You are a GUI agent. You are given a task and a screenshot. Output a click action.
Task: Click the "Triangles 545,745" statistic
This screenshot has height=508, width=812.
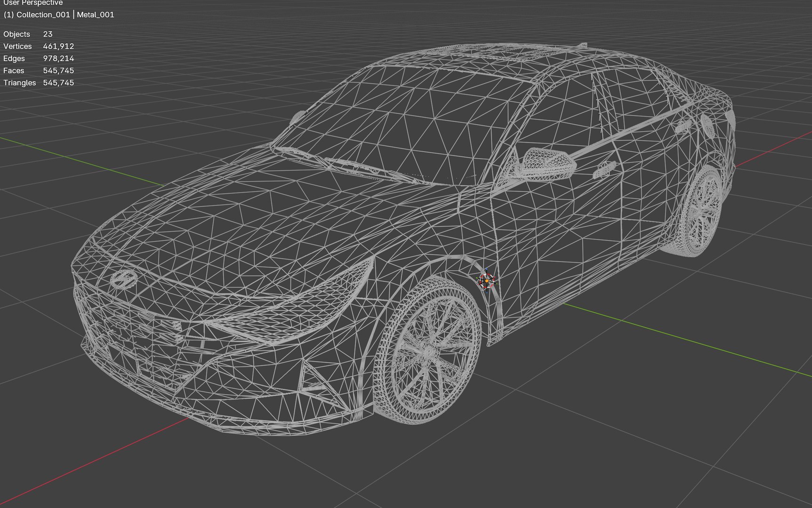pos(39,83)
